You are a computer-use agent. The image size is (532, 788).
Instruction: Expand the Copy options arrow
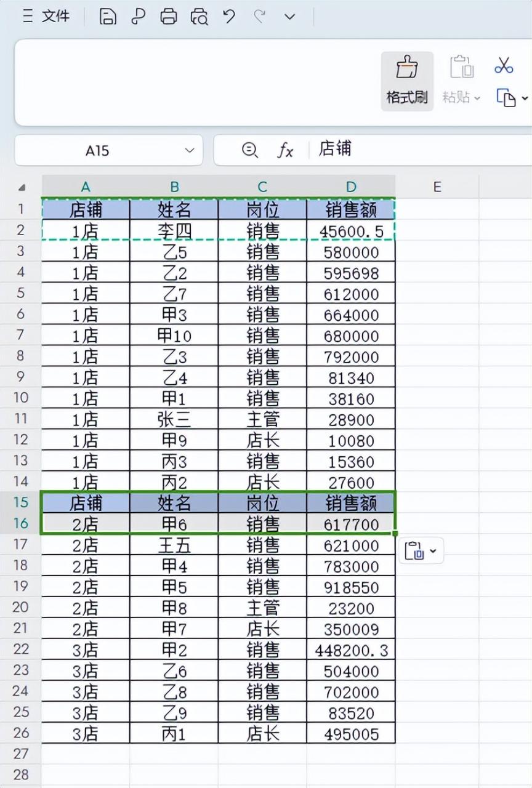(x=525, y=98)
